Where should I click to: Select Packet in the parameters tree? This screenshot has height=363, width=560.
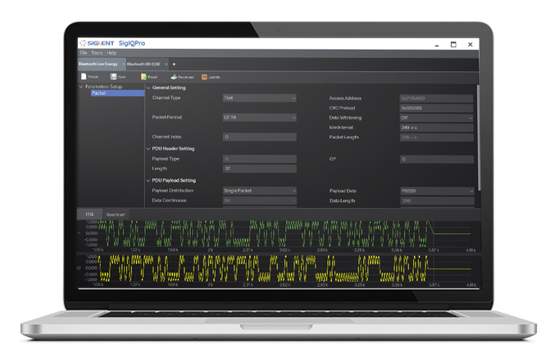[x=118, y=93]
